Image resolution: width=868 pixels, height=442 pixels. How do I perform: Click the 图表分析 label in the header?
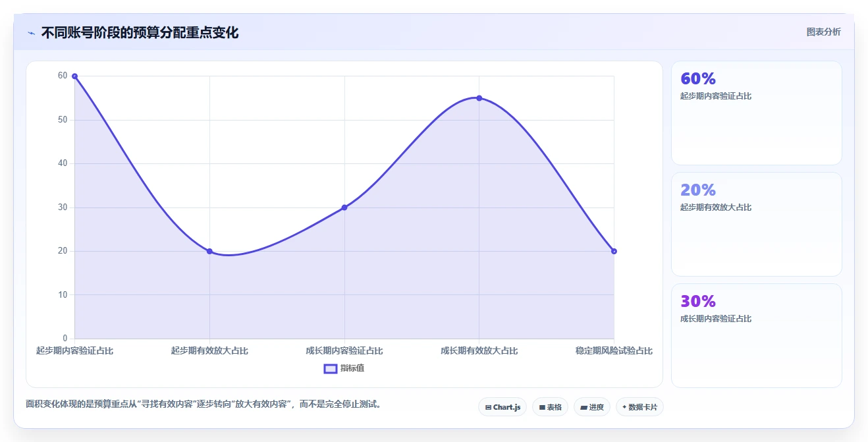(823, 32)
